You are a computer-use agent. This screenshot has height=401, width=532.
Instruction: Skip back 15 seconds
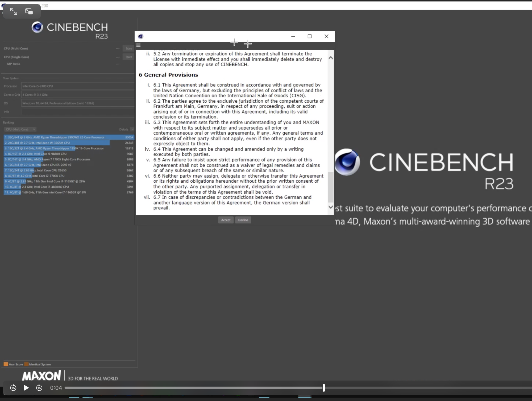pyautogui.click(x=13, y=388)
